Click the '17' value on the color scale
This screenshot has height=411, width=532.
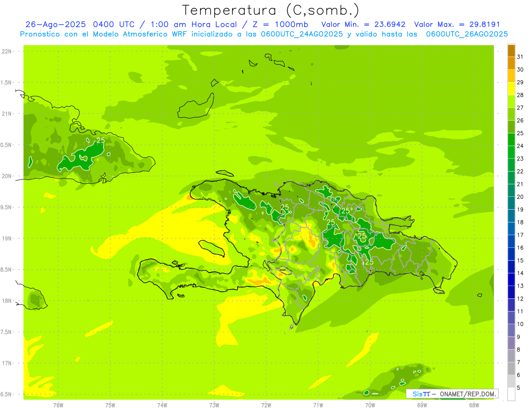(x=520, y=235)
